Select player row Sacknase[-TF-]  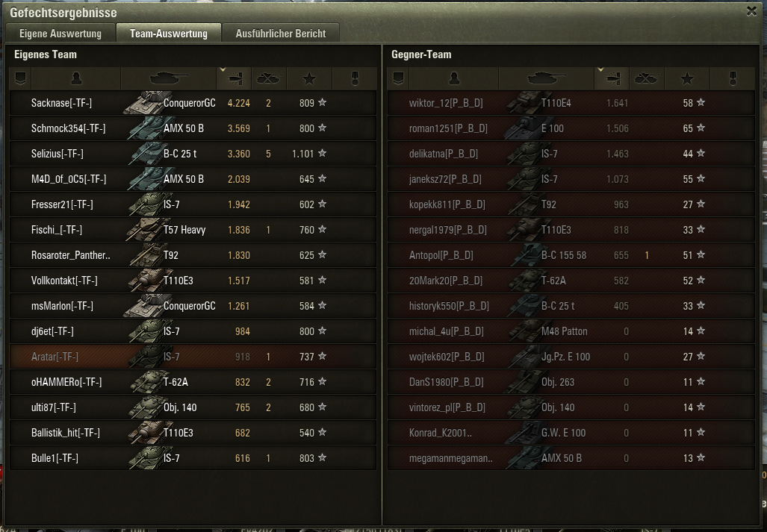click(x=193, y=103)
